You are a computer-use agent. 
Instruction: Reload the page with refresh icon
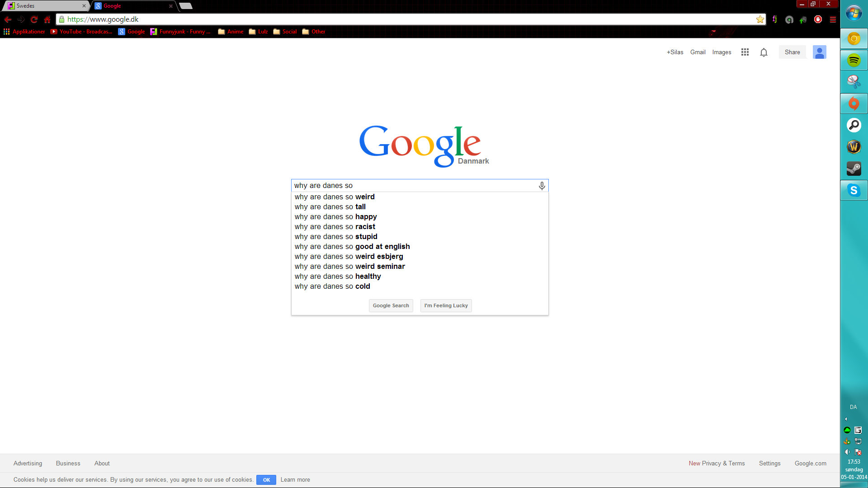pyautogui.click(x=34, y=19)
